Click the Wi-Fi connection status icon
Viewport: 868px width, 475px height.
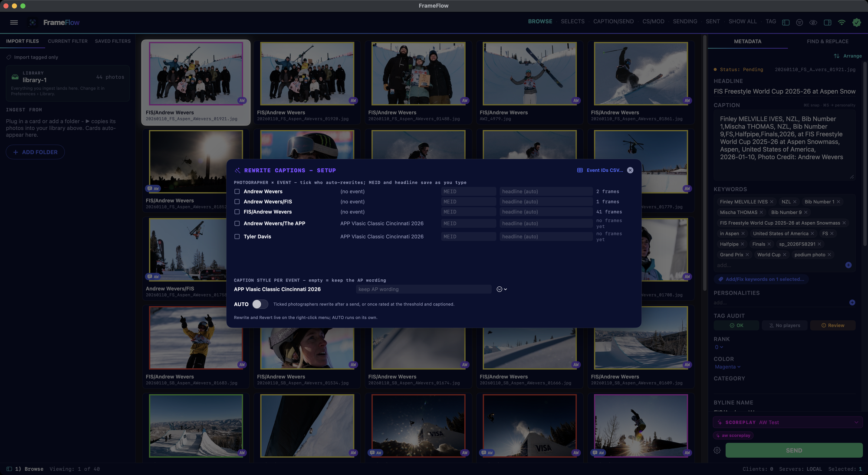pyautogui.click(x=842, y=23)
